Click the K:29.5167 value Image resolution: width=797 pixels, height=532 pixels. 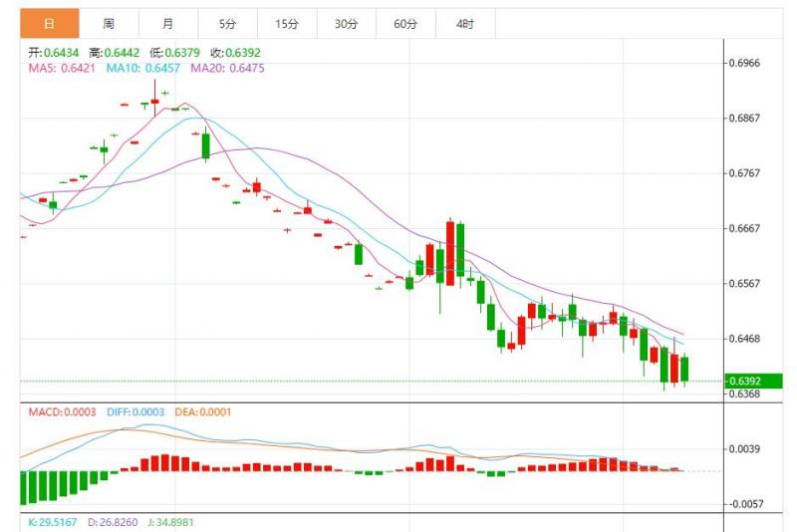pyautogui.click(x=53, y=522)
